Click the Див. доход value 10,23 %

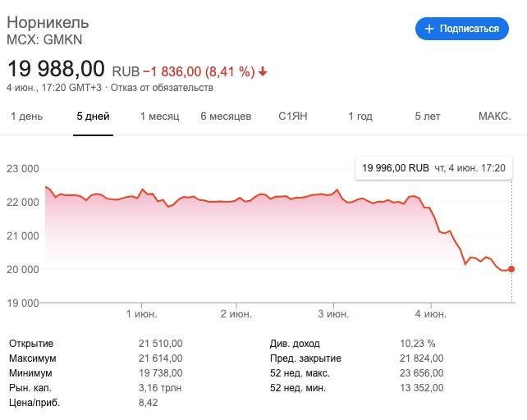click(x=418, y=344)
